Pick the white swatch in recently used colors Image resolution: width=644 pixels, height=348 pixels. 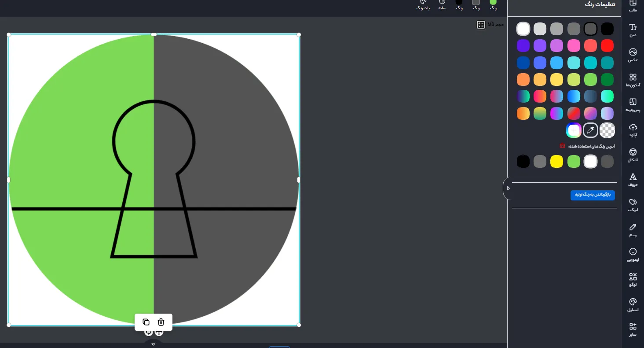pyautogui.click(x=590, y=161)
